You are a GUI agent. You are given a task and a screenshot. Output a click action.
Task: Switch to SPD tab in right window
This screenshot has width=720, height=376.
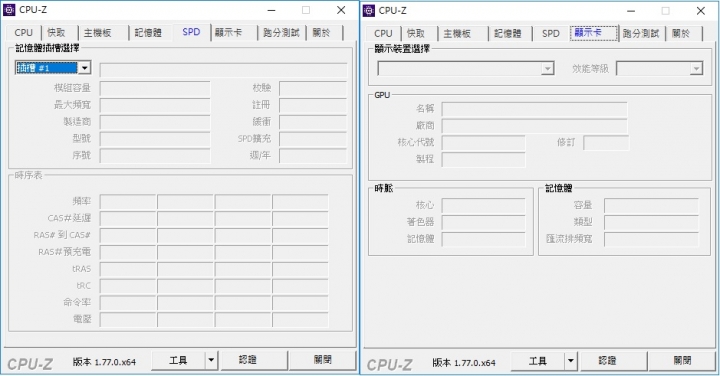[x=551, y=34]
